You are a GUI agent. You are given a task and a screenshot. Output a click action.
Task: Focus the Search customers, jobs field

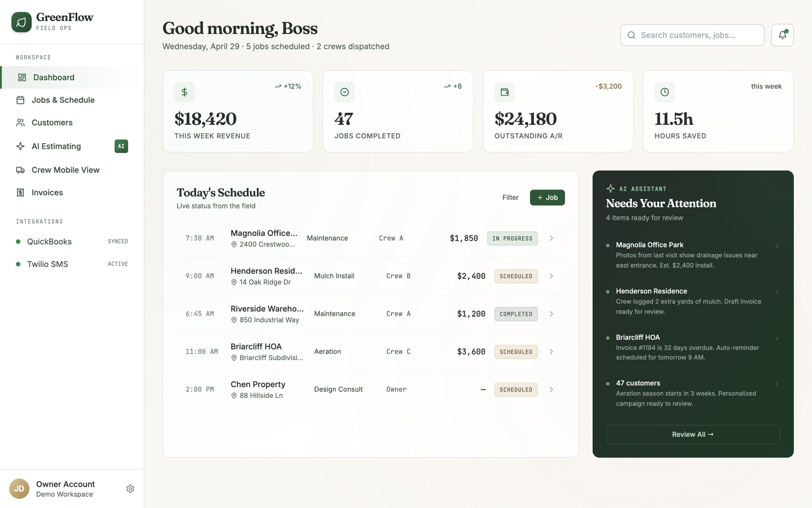point(692,35)
